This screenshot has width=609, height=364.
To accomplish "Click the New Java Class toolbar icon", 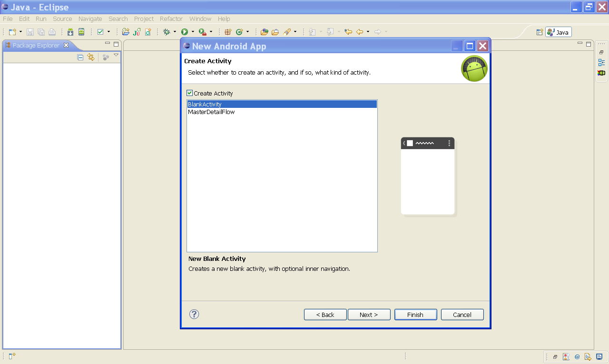I will pyautogui.click(x=147, y=32).
